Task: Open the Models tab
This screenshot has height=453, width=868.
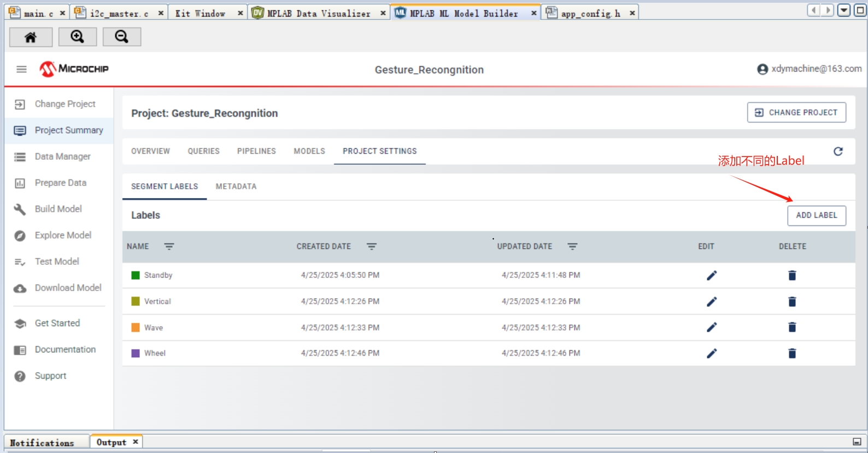Action: coord(309,152)
